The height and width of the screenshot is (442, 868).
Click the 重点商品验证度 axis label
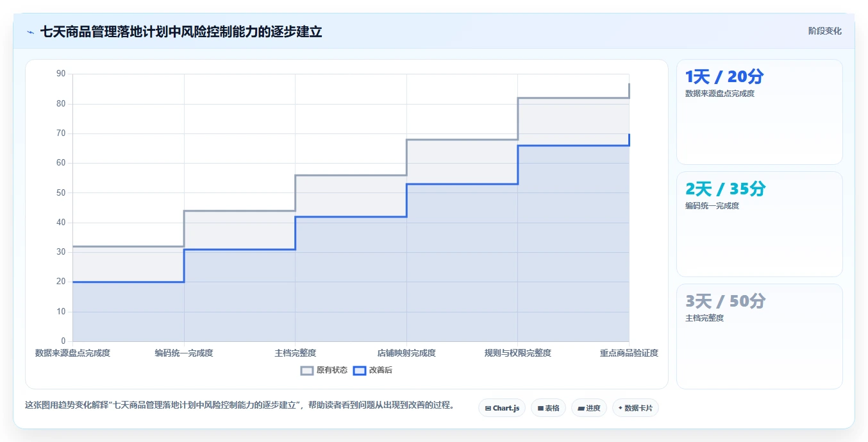(x=629, y=353)
